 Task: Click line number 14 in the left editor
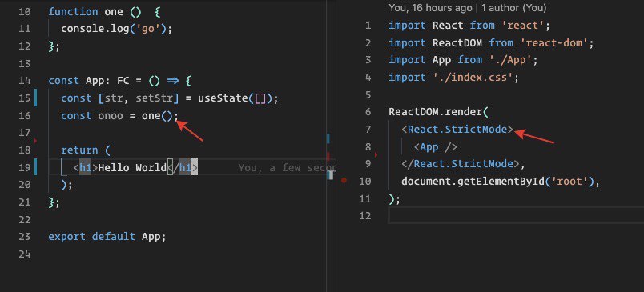pyautogui.click(x=25, y=81)
